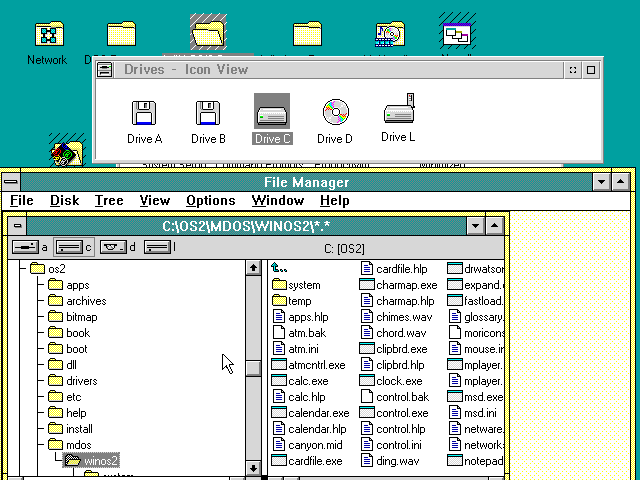Screen dimensions: 640x480
Task: Select the etc folder in the tree
Action: click(x=64, y=397)
